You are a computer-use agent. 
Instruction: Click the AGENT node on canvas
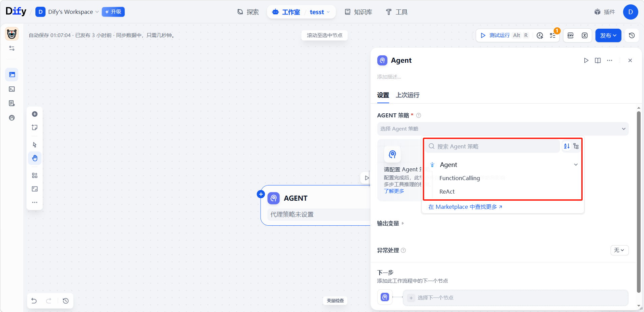(x=316, y=205)
